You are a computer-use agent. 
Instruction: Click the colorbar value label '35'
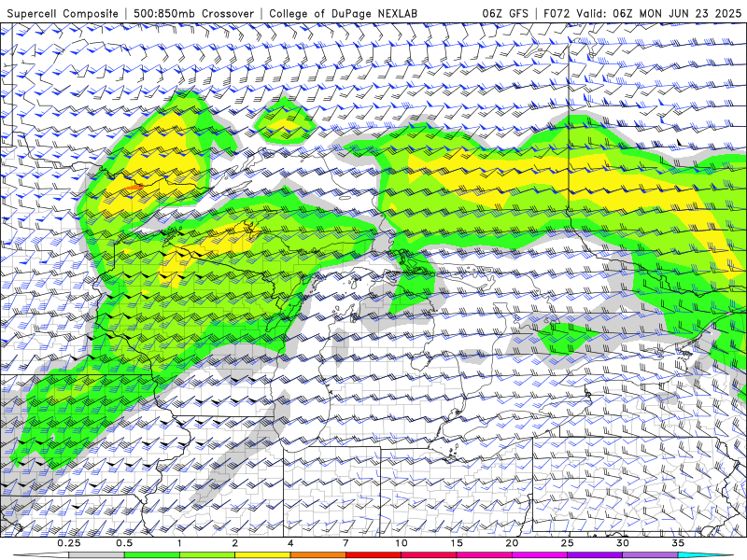(x=678, y=543)
